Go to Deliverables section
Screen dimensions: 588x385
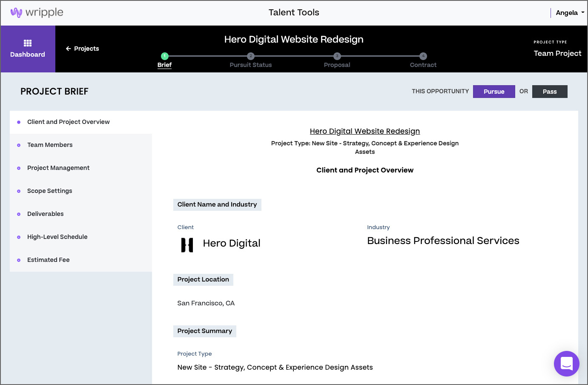[x=81, y=214]
